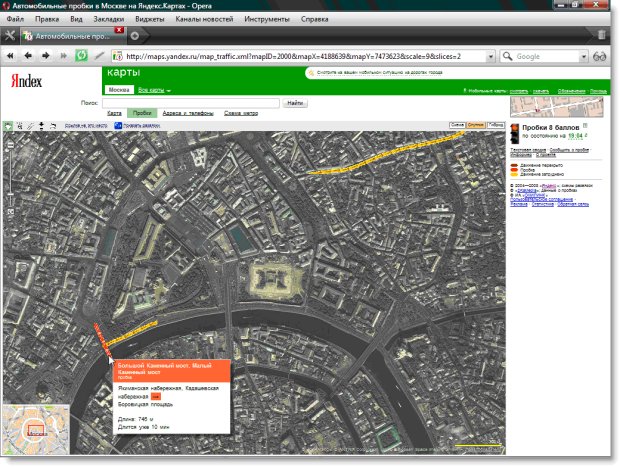Switch map to Схема view
The height and width of the screenshot is (467, 620).
click(457, 125)
